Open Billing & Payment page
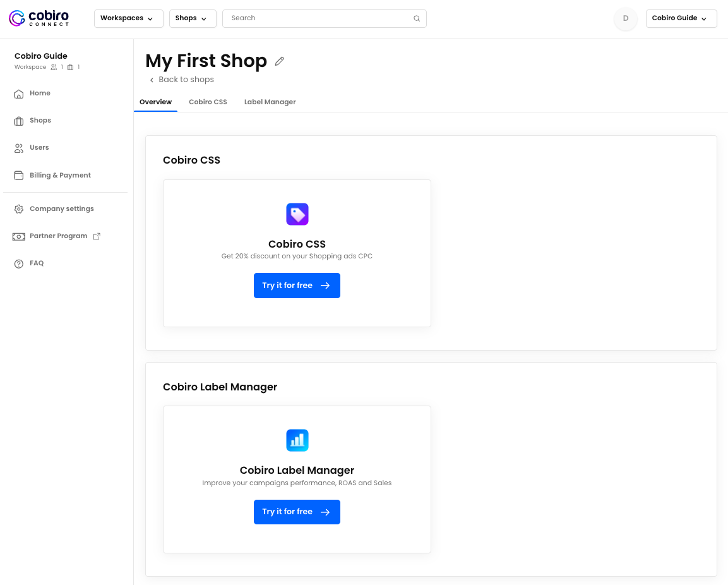Viewport: 728px width, 585px height. (x=61, y=175)
